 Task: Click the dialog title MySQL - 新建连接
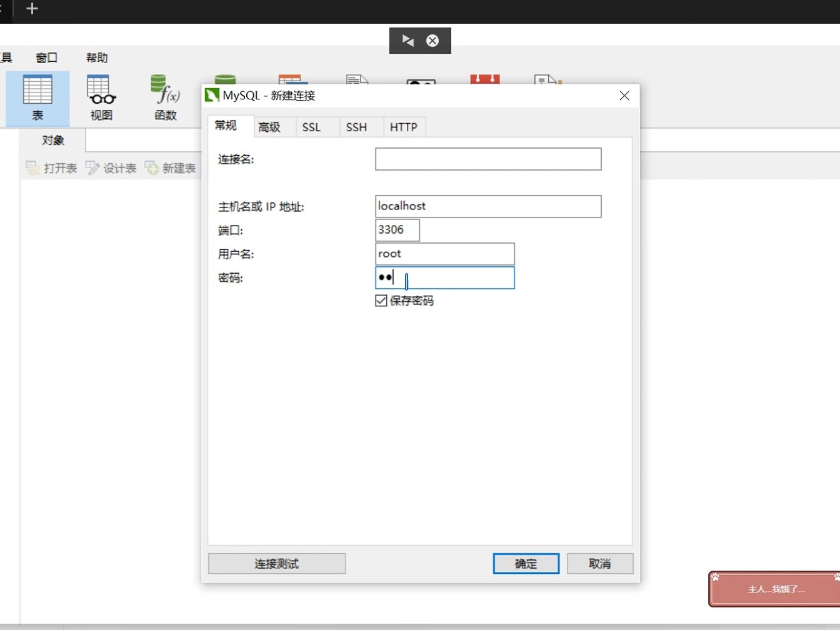pyautogui.click(x=269, y=96)
